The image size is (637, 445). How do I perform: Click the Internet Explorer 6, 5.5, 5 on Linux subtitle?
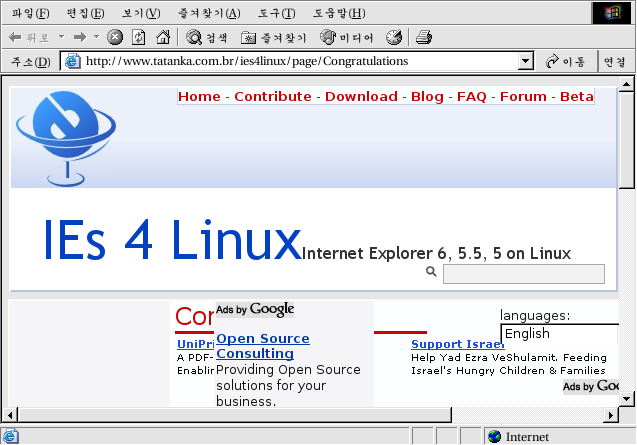(436, 253)
